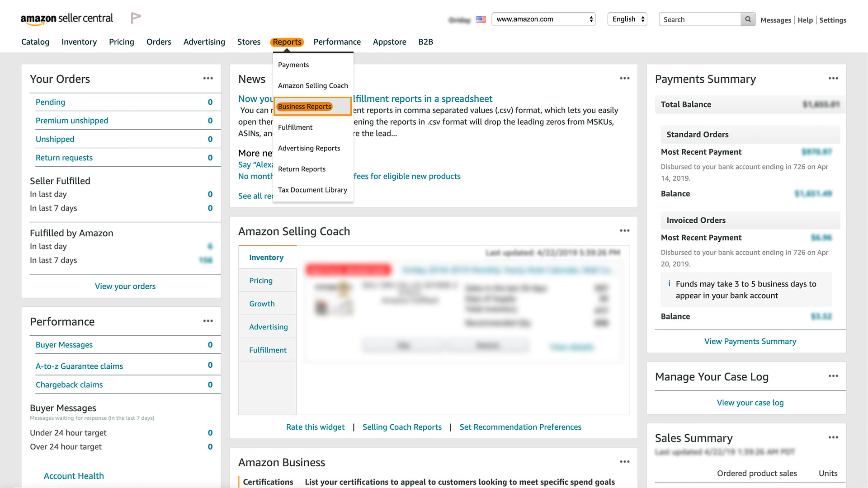Open News widget three-dot menu

pos(625,78)
